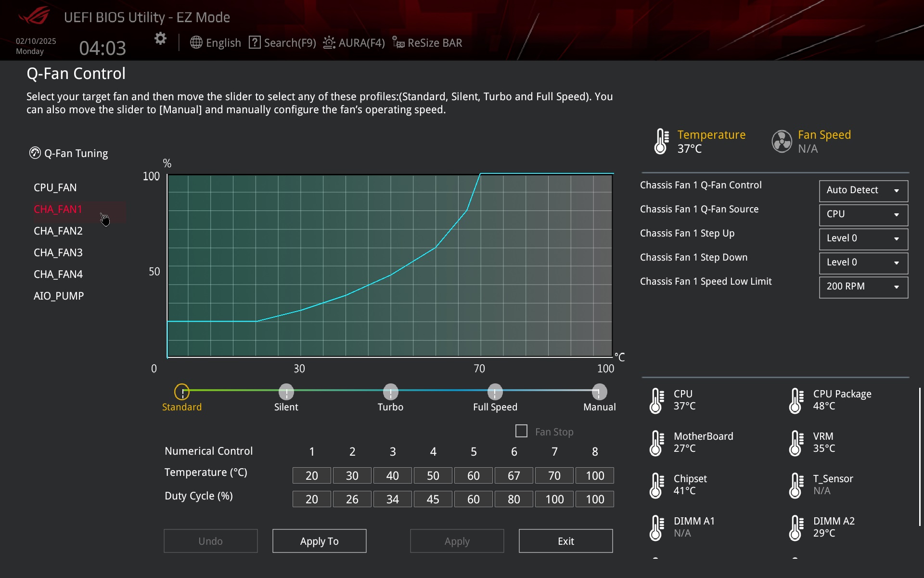The image size is (924, 578).
Task: Open Chassis Fan 1 Q-Fan Control dropdown
Action: 863,190
